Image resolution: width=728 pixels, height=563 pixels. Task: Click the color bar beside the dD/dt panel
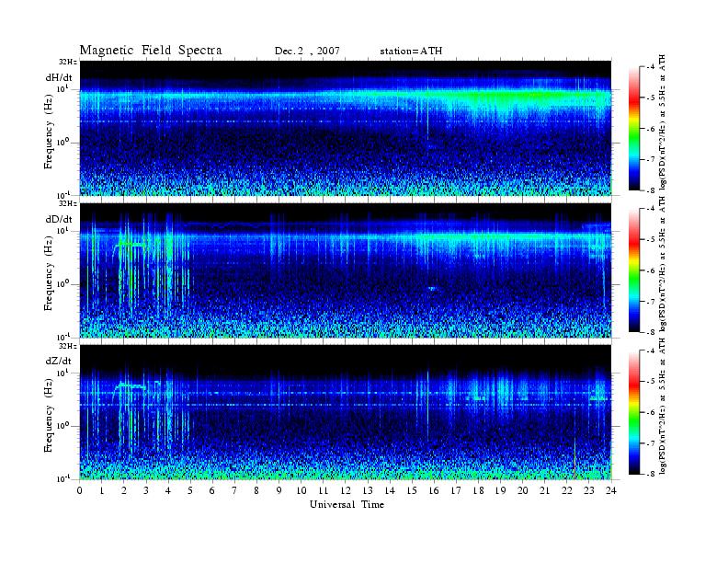tap(634, 270)
